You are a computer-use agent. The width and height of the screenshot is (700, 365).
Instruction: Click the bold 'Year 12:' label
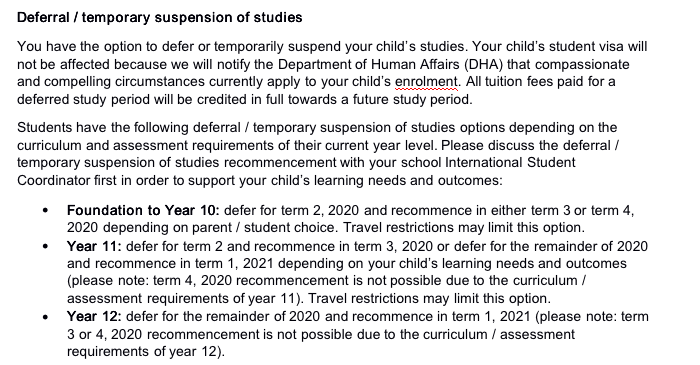click(94, 316)
